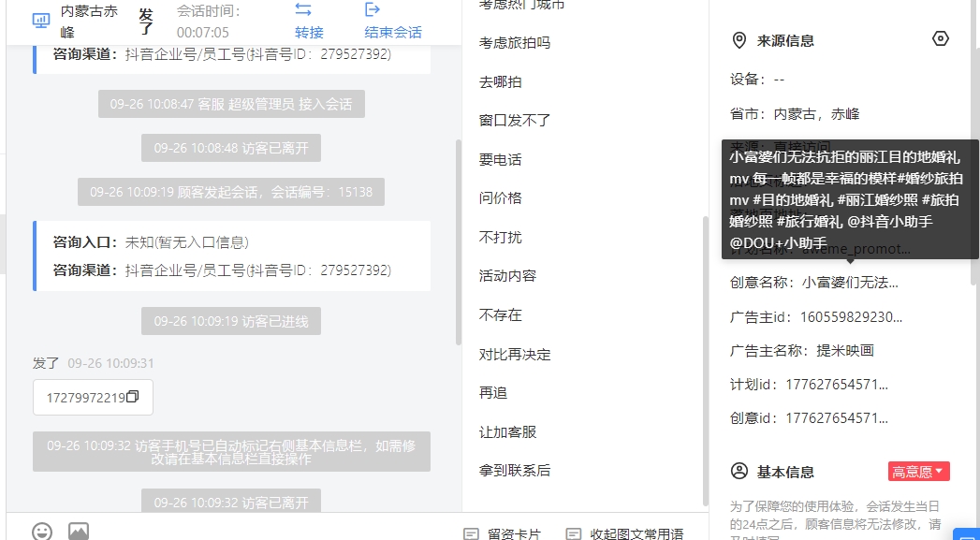The width and height of the screenshot is (980, 540).
Task: Click 设备：-- row
Action: (x=757, y=80)
